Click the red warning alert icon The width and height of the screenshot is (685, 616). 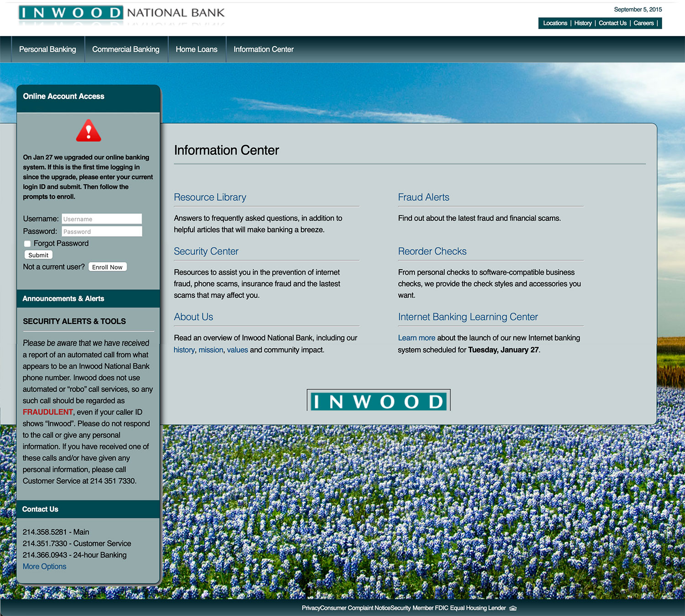(x=89, y=131)
